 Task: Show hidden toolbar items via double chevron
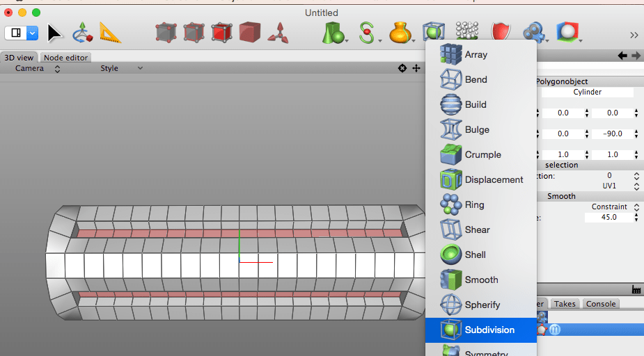[634, 35]
